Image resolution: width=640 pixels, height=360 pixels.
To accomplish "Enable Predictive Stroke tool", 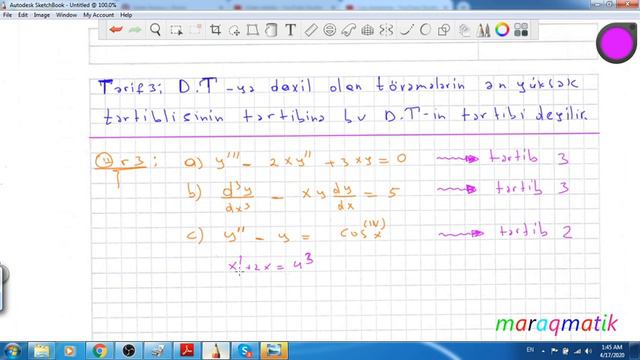I will coord(425,30).
